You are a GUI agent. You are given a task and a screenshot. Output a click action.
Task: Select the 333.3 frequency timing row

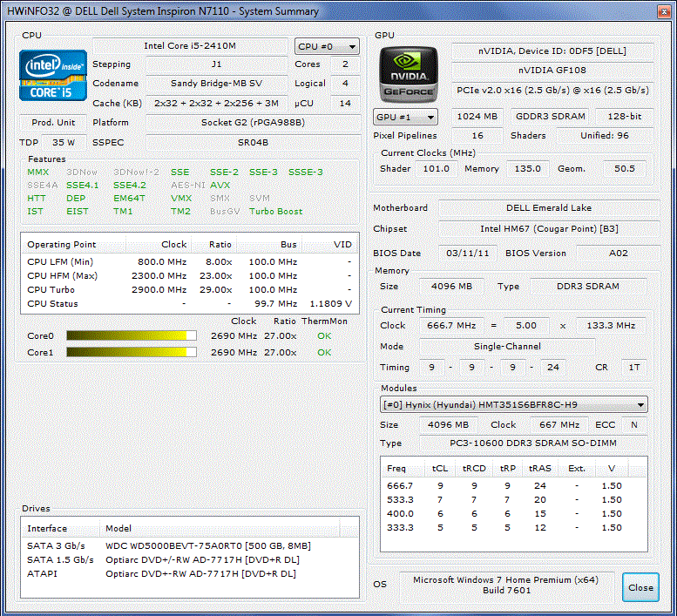click(514, 527)
